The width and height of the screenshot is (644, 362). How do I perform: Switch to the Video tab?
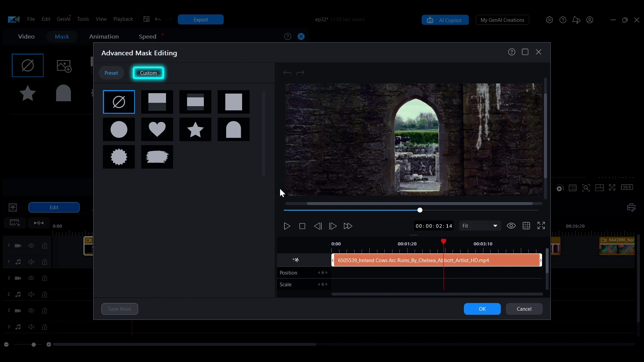tap(26, 37)
